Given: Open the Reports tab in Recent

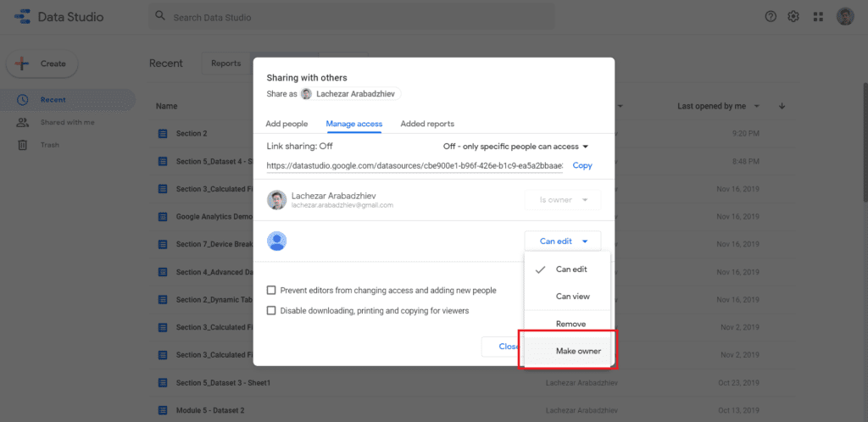Looking at the screenshot, I should pyautogui.click(x=225, y=64).
